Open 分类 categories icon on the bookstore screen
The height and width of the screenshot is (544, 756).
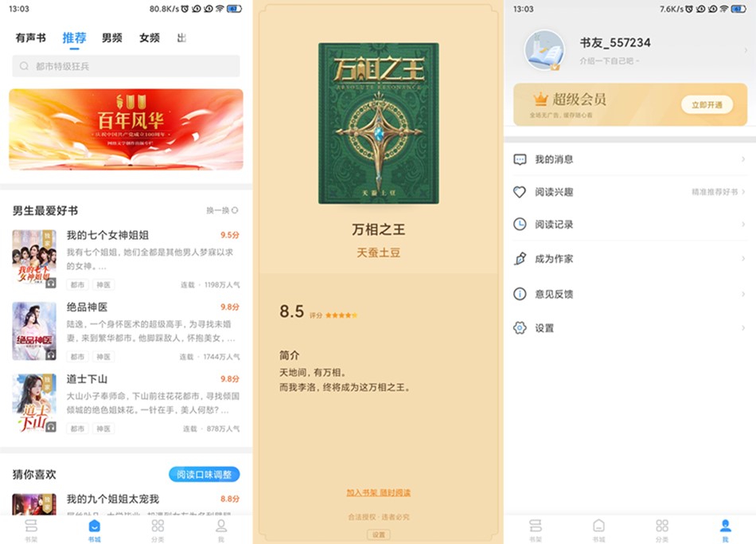tap(158, 525)
